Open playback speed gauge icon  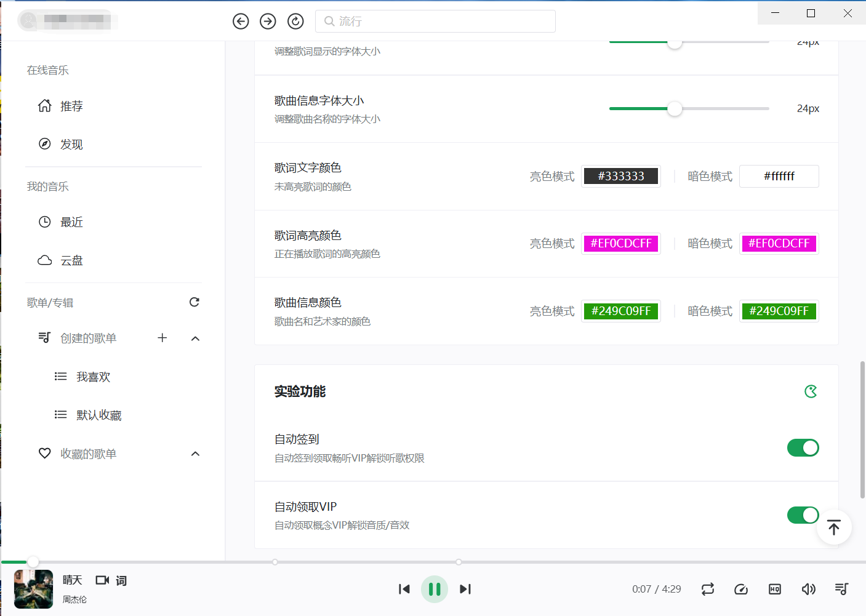741,589
